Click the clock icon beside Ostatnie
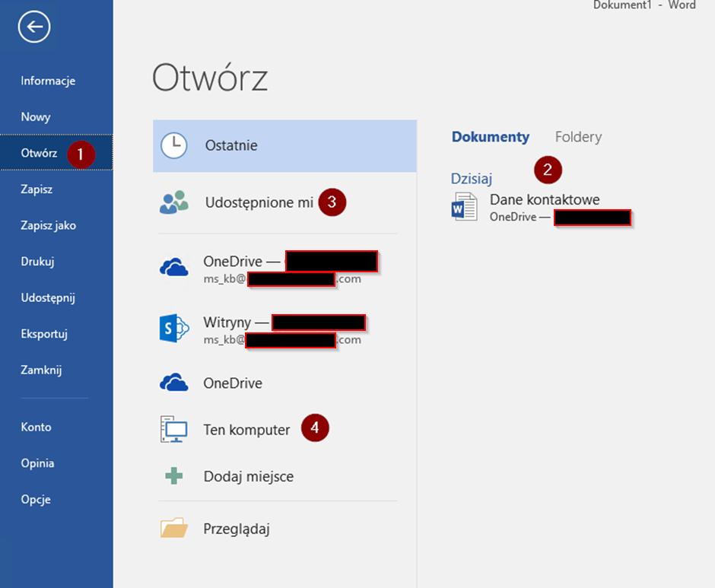 173,145
